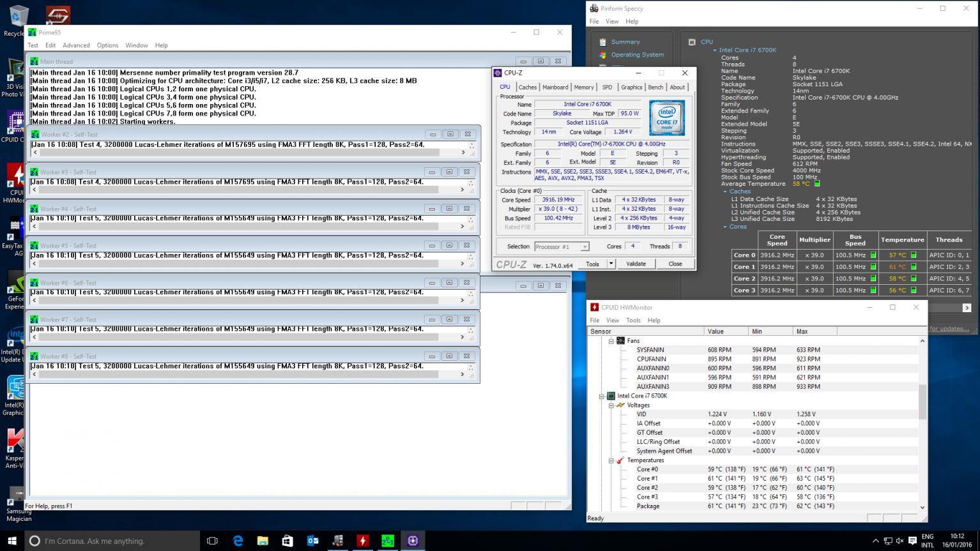Click the Temperatures thermometer icon in HWMonitor
The image size is (980, 551).
(620, 460)
